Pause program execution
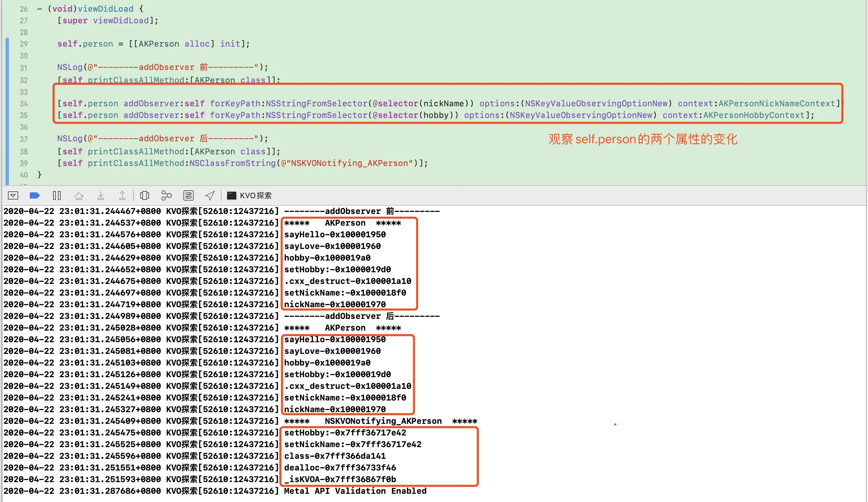 pyautogui.click(x=57, y=196)
